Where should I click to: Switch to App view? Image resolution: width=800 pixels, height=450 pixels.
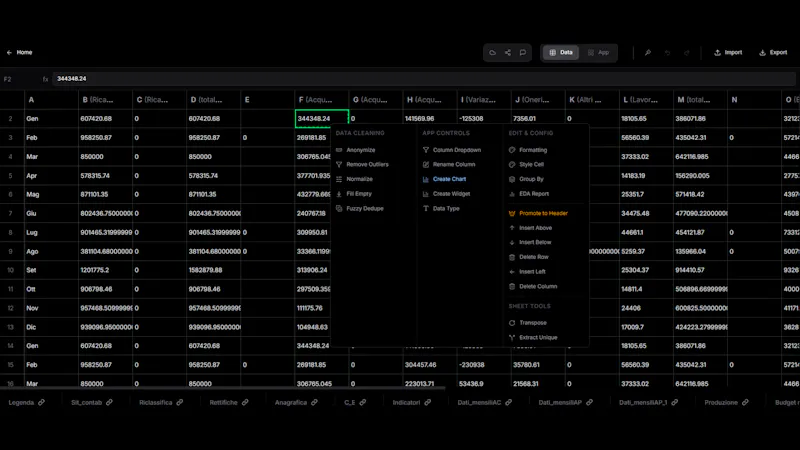(x=598, y=53)
